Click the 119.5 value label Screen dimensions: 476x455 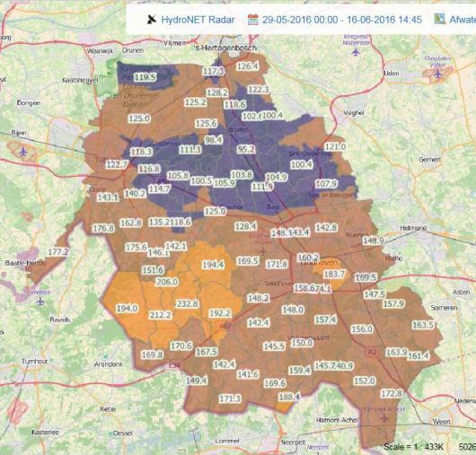[x=145, y=77]
